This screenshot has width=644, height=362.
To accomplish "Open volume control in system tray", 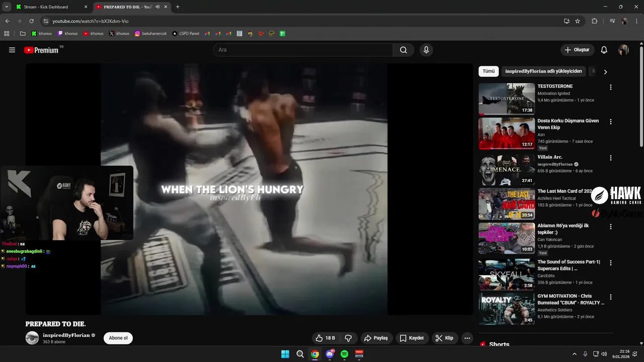I will (604, 354).
